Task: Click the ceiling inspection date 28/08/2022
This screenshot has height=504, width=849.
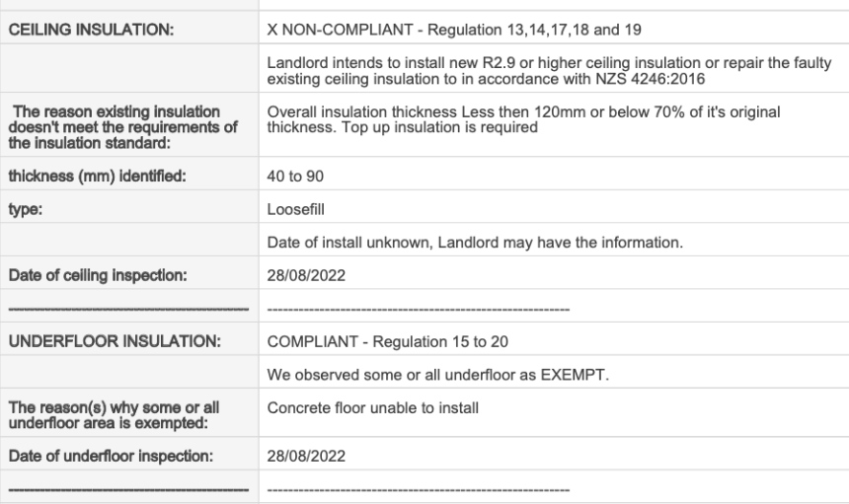Action: click(x=306, y=275)
